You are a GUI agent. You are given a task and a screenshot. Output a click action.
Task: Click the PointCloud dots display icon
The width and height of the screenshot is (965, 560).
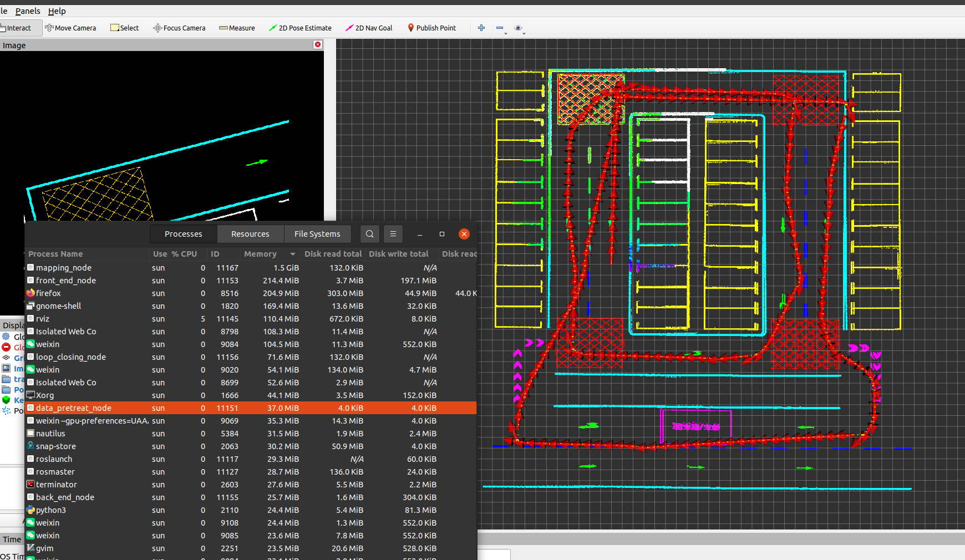(6, 410)
